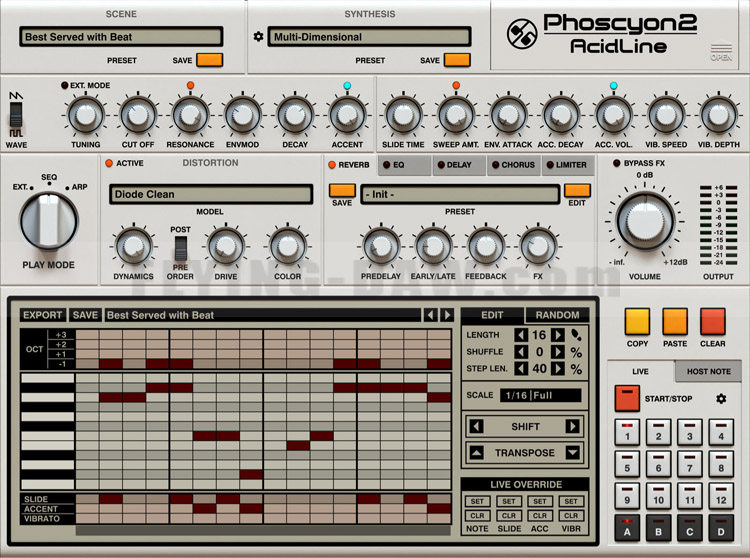Click the EXPORT button
The height and width of the screenshot is (558, 750).
(43, 315)
